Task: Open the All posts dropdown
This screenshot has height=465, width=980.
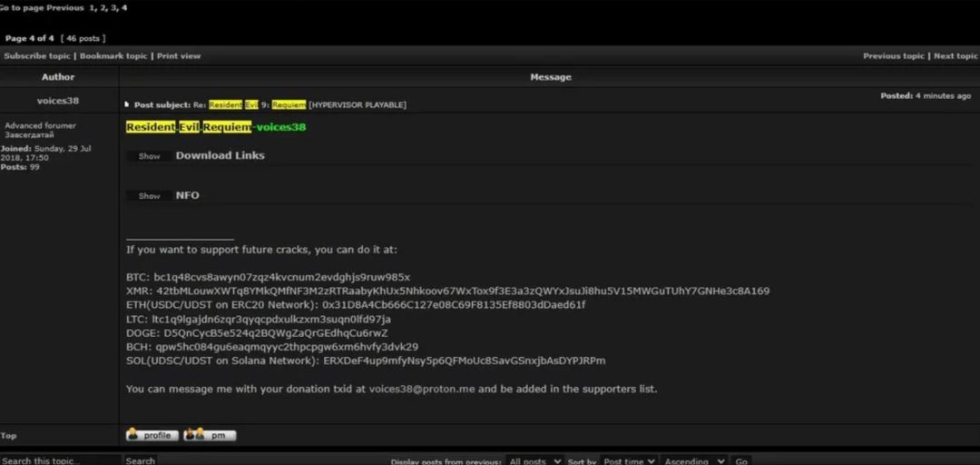Action: click(x=534, y=461)
